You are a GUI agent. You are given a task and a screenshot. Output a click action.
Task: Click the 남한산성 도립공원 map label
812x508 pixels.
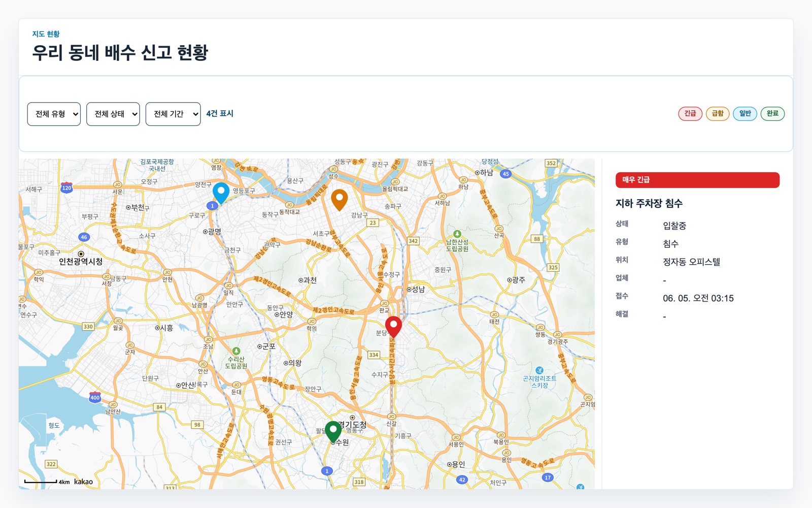(457, 245)
